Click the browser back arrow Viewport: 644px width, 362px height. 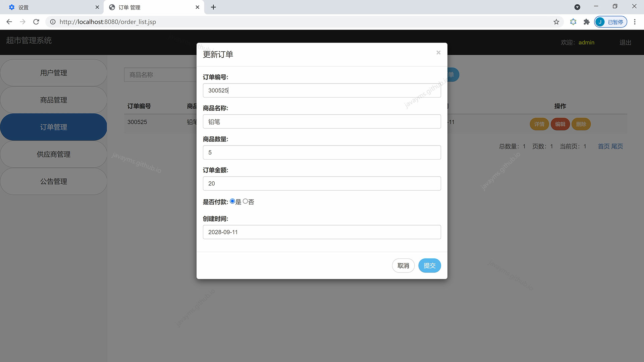(x=9, y=22)
